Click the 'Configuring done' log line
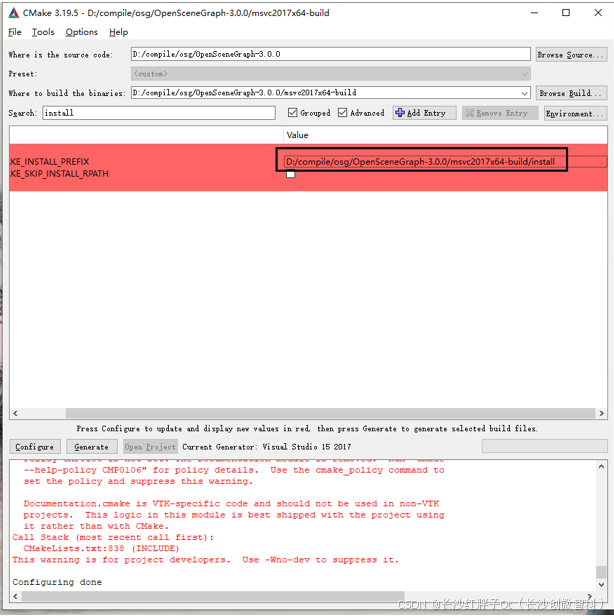The height and width of the screenshot is (616, 614). tap(57, 582)
